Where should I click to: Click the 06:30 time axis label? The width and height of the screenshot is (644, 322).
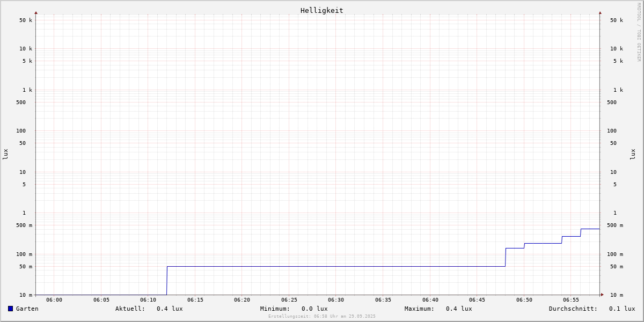tap(336, 300)
